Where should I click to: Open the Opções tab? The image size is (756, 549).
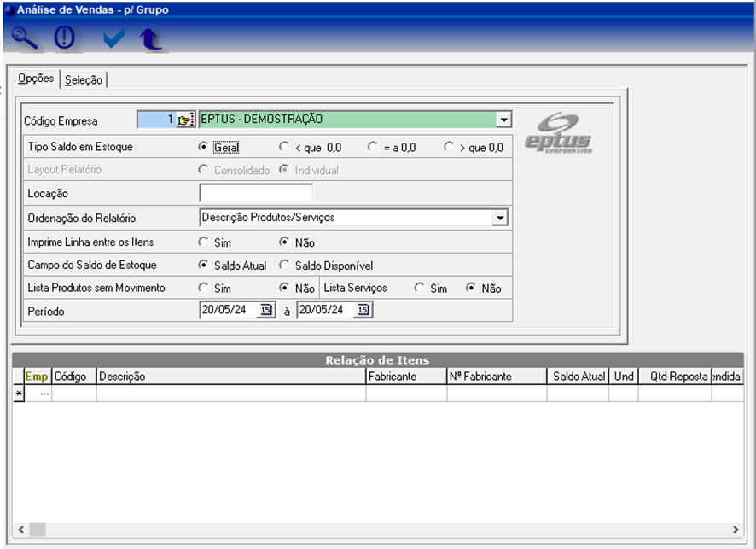coord(36,79)
